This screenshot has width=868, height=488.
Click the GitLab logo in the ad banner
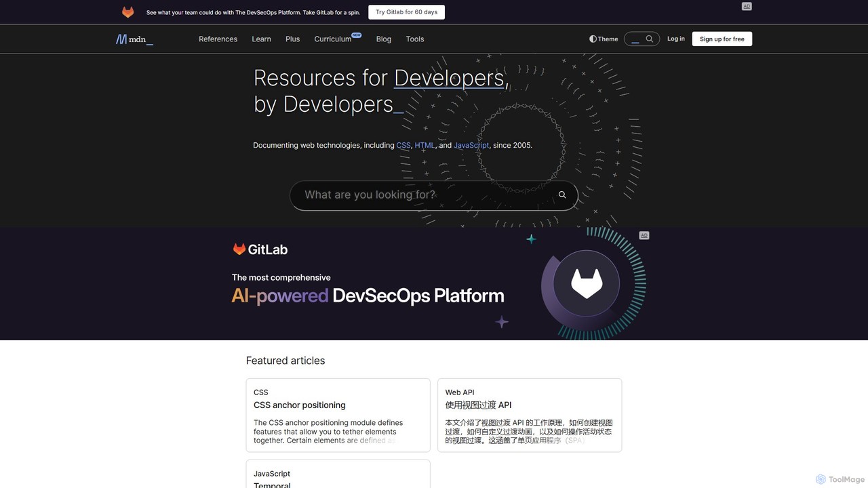(x=260, y=249)
